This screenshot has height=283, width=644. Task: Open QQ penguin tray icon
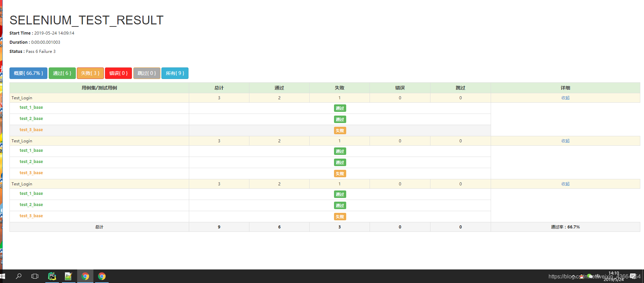(x=581, y=276)
